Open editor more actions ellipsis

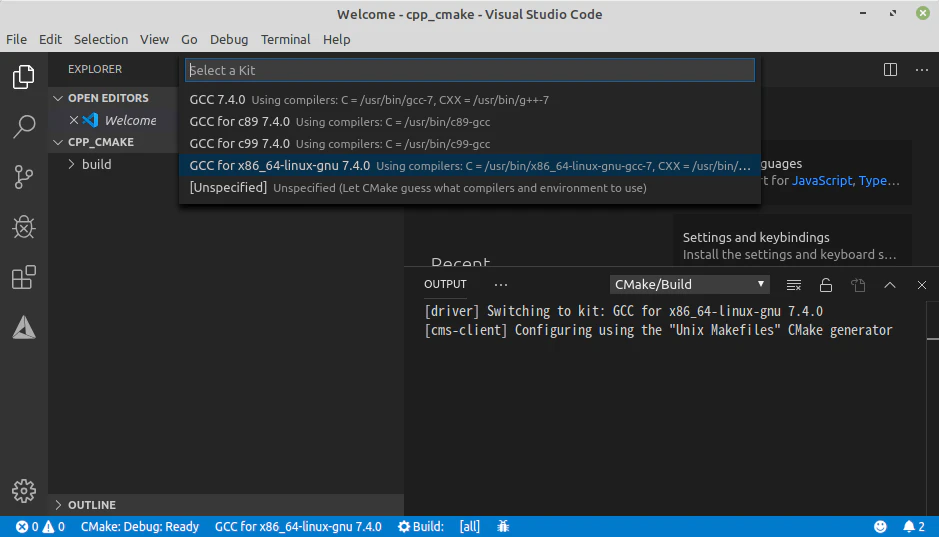tap(922, 70)
